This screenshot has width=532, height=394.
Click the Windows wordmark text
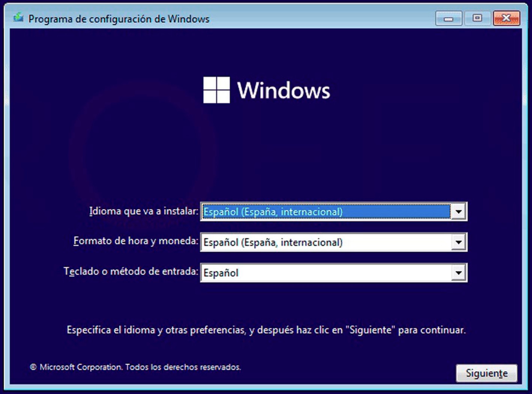pos(283,90)
